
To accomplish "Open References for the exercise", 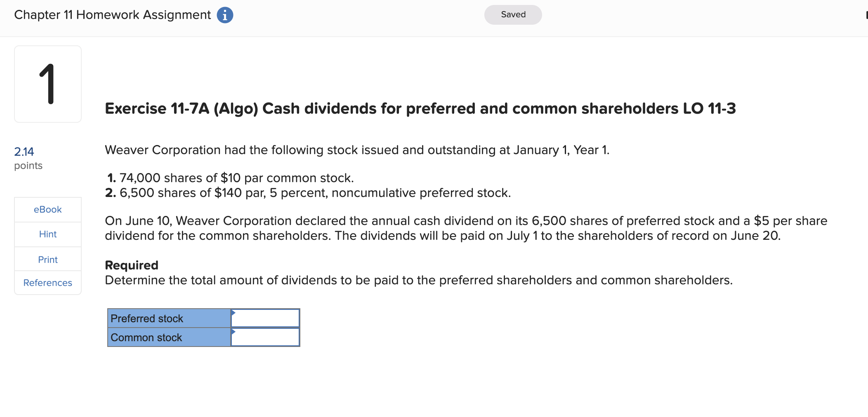I will [48, 283].
